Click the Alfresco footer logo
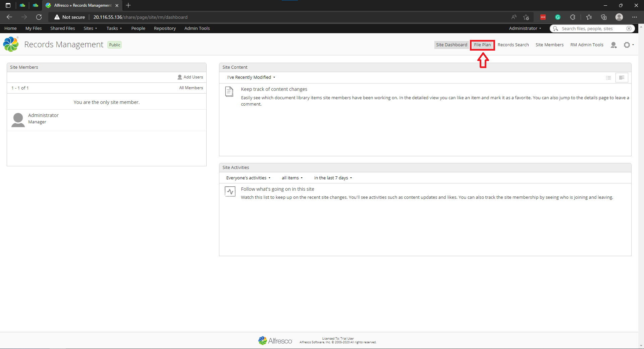The height and width of the screenshot is (349, 644). [x=275, y=341]
